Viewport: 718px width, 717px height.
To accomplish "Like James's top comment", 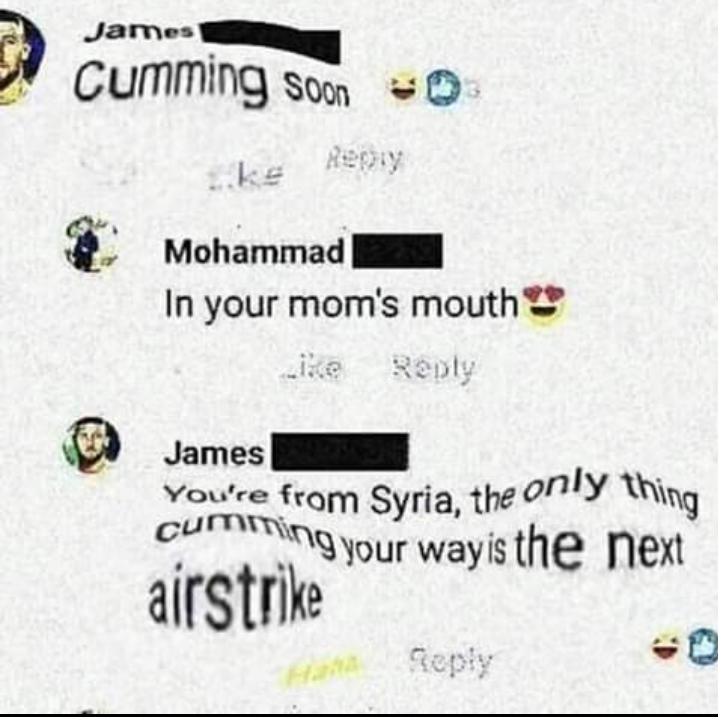I will point(244,175).
